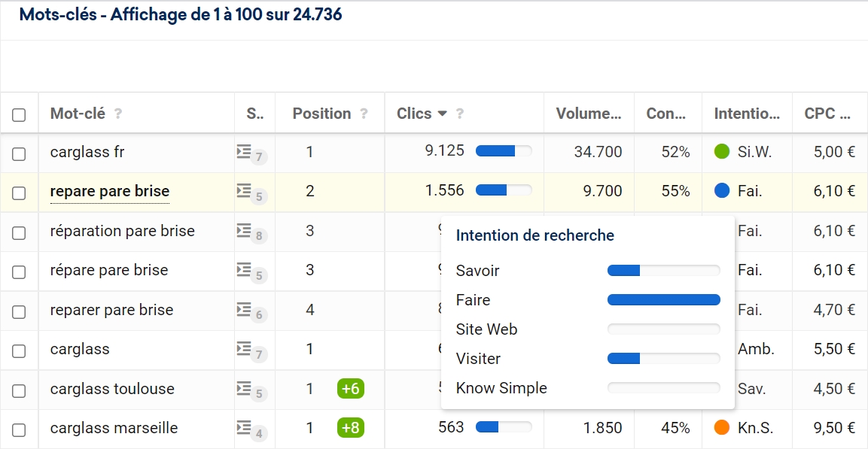This screenshot has width=868, height=449.
Task: Open the carglass fr keyword
Action: (87, 151)
